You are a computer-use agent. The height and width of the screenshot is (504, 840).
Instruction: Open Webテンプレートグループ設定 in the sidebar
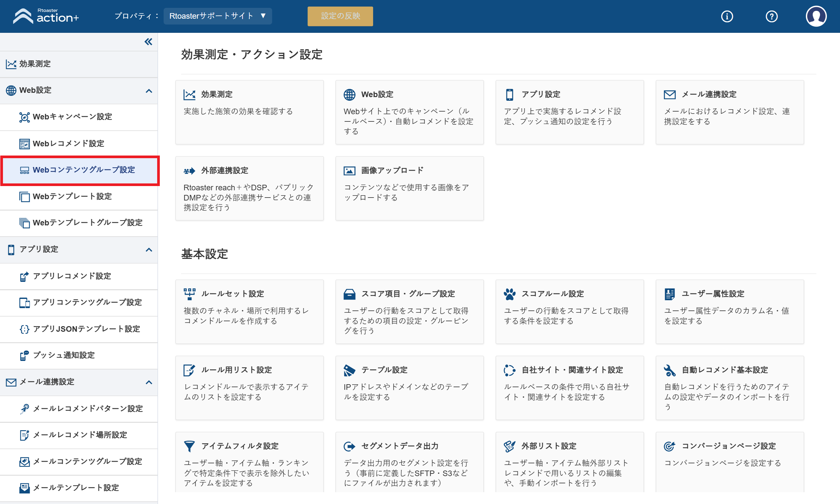point(79,223)
